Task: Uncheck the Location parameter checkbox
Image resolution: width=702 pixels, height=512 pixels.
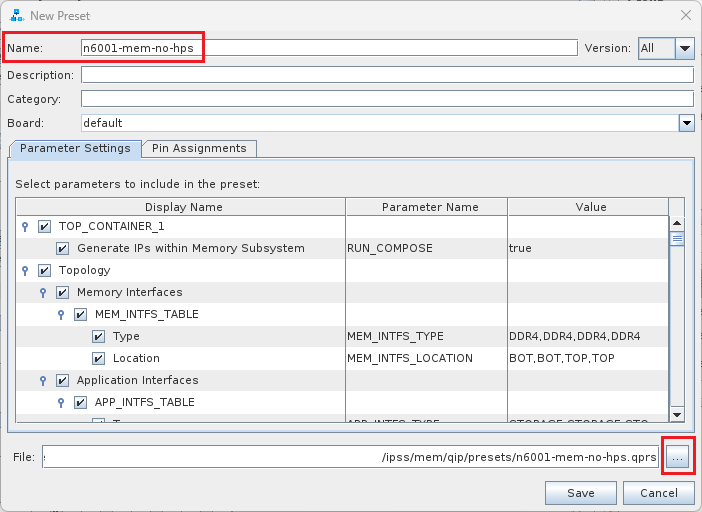Action: pos(98,358)
